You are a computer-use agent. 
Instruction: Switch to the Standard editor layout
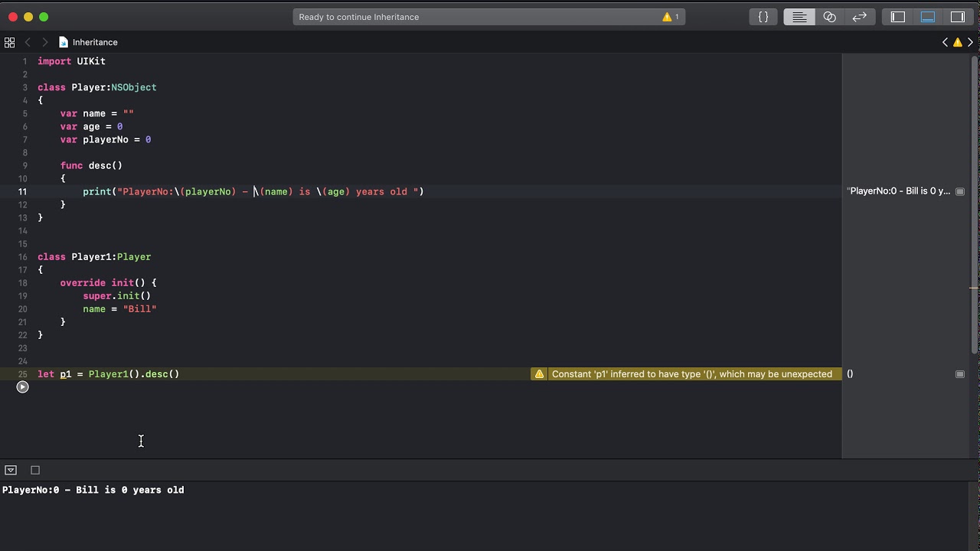click(x=799, y=17)
